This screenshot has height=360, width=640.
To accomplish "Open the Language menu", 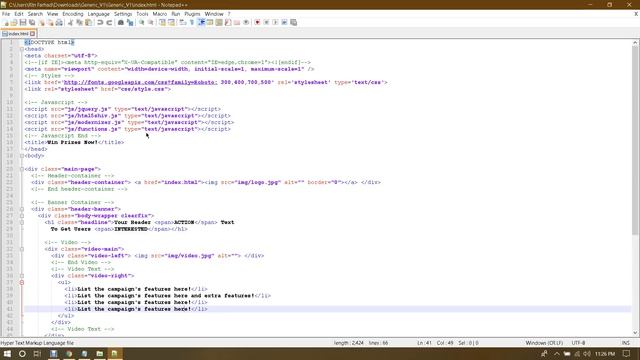I will [99, 14].
